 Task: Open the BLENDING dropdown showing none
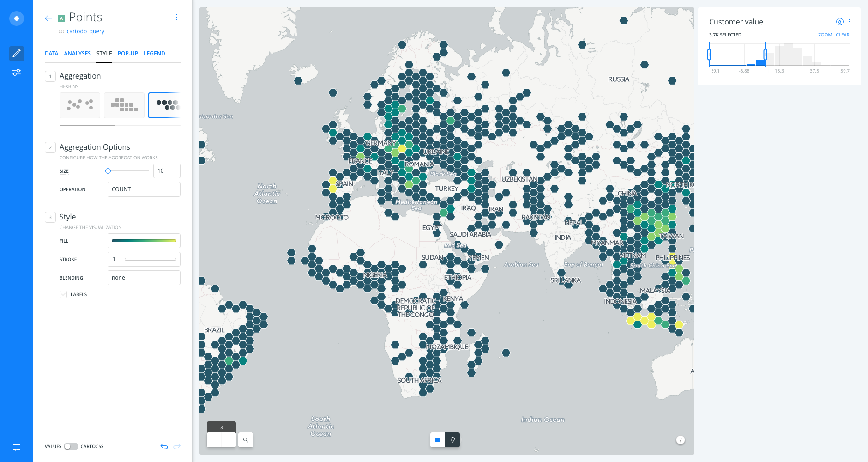point(144,277)
